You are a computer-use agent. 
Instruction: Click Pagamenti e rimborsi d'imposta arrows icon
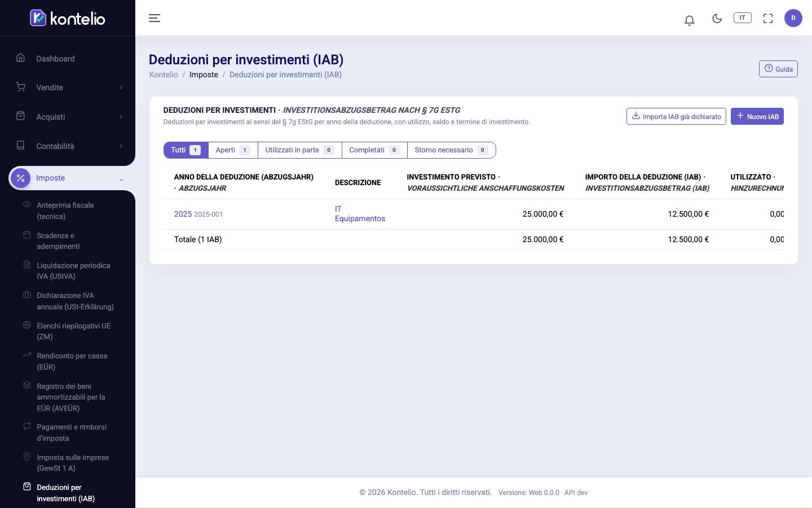(27, 426)
